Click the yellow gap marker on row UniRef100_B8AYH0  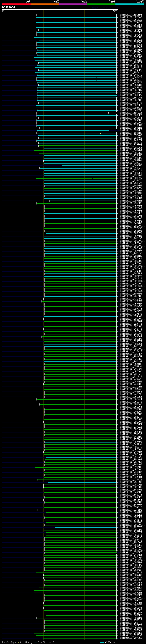[x=101, y=134]
